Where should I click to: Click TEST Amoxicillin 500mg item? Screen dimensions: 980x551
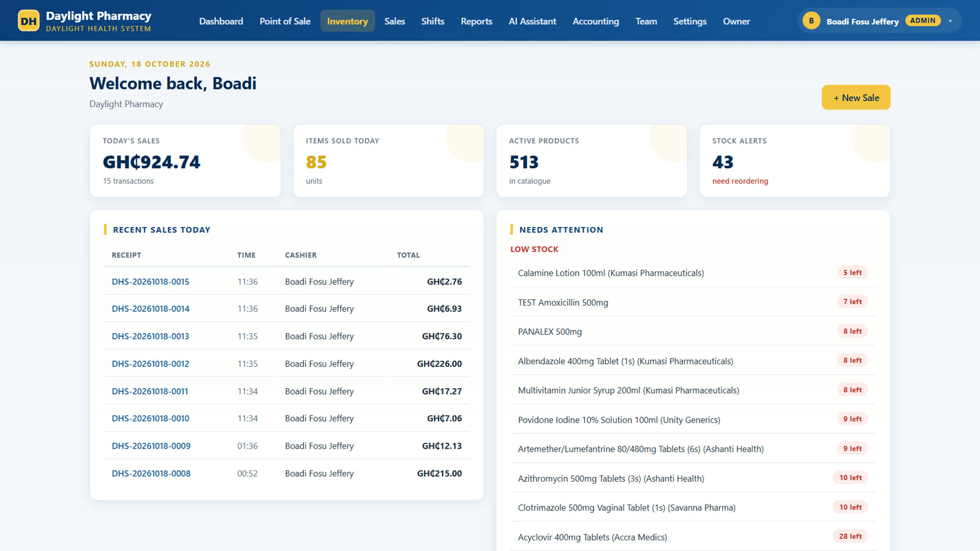[x=693, y=302]
